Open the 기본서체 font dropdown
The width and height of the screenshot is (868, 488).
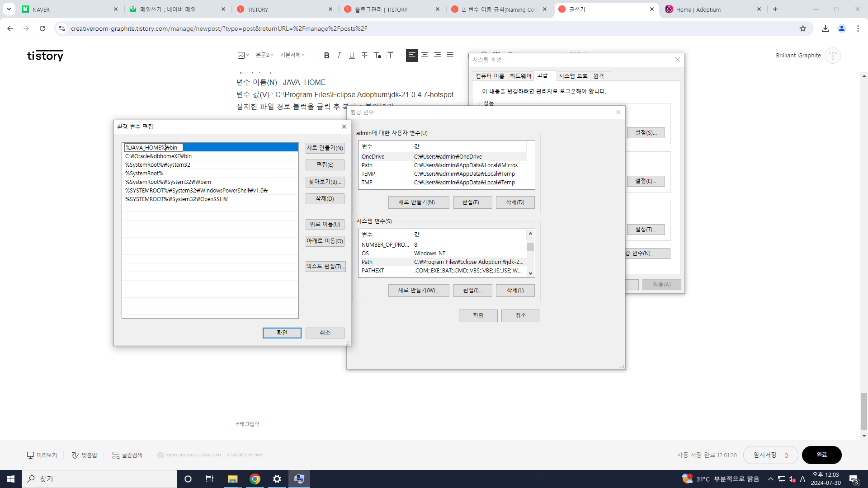tap(292, 55)
